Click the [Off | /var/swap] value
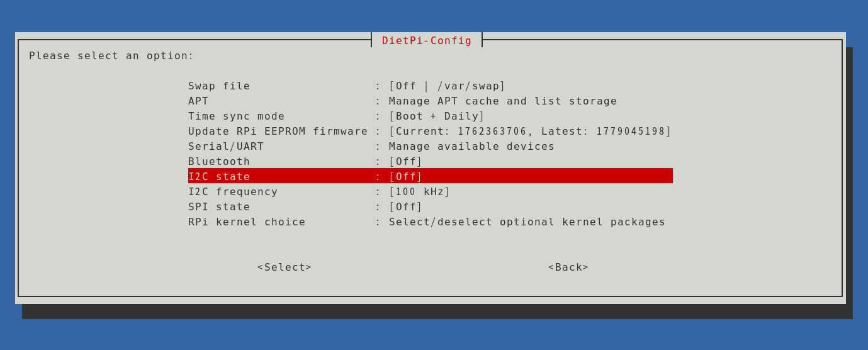The height and width of the screenshot is (350, 868). point(447,86)
